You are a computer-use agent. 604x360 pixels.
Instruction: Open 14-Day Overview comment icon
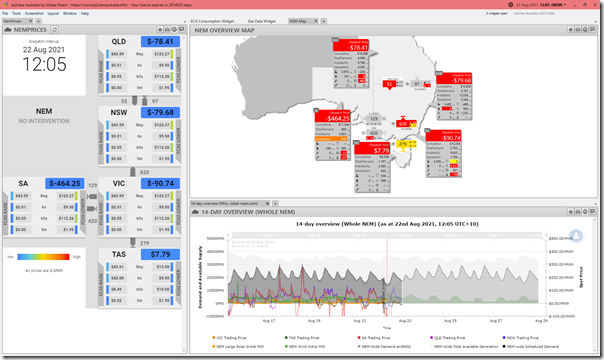tap(592, 211)
